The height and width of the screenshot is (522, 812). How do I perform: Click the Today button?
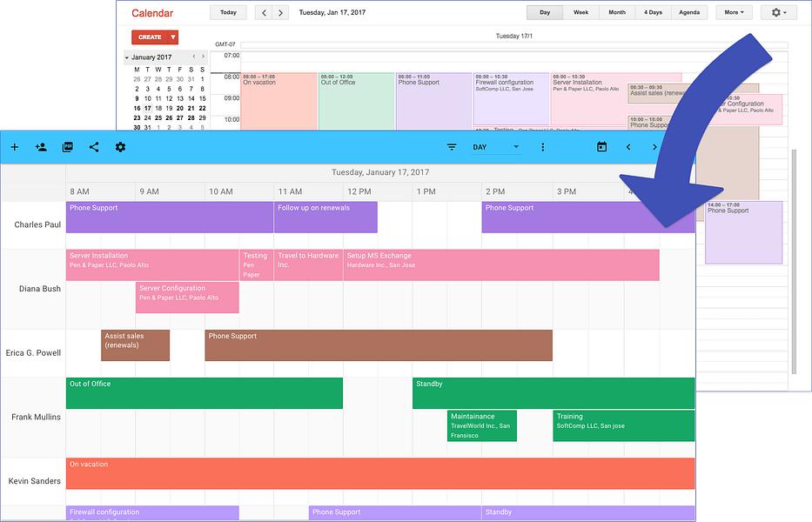click(228, 12)
